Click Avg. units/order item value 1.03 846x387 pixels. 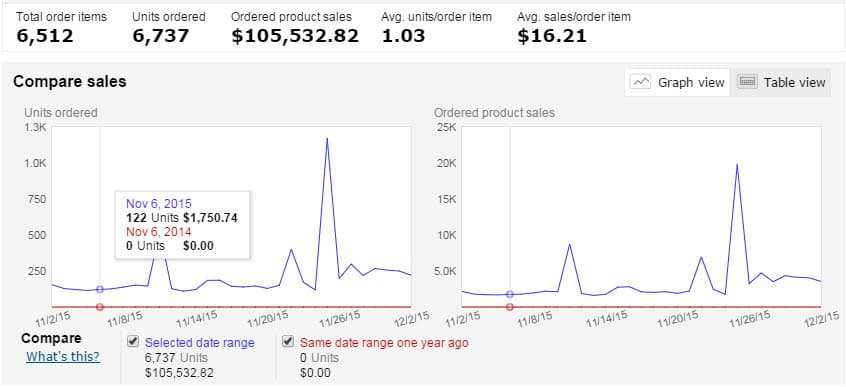tap(403, 36)
